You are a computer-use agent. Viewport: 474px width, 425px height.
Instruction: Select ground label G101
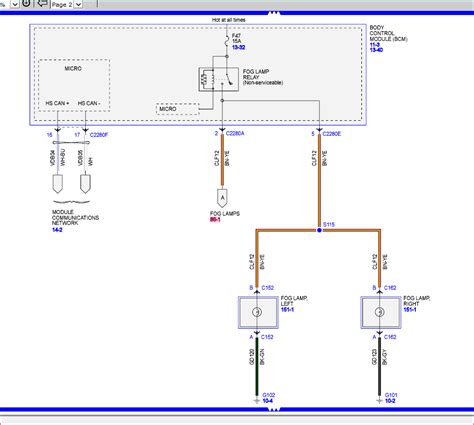tap(391, 395)
